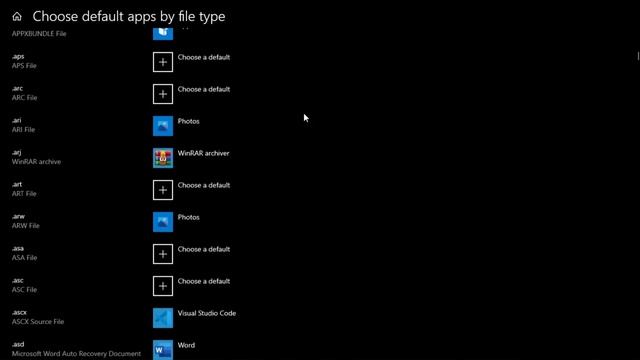Screen dimensions: 640x360
Task: Click the vertical scrollbar thumb on the right edge
Action: pyautogui.click(x=638, y=56)
